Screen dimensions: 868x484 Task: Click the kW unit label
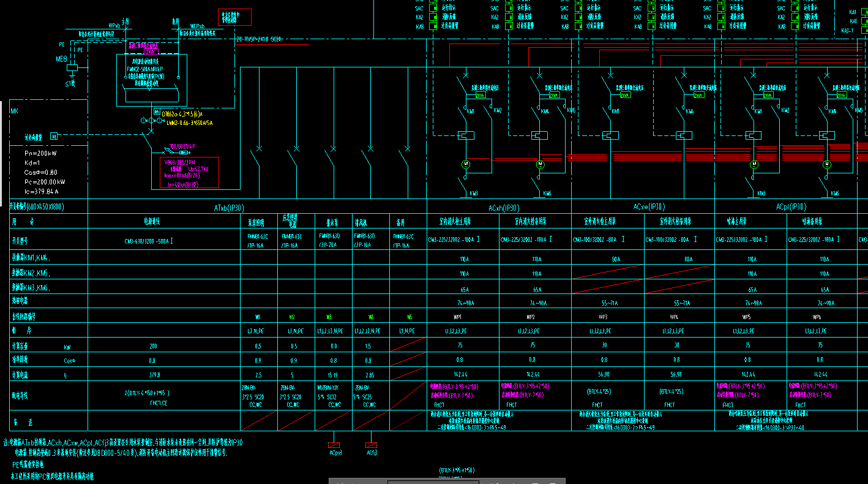click(67, 347)
